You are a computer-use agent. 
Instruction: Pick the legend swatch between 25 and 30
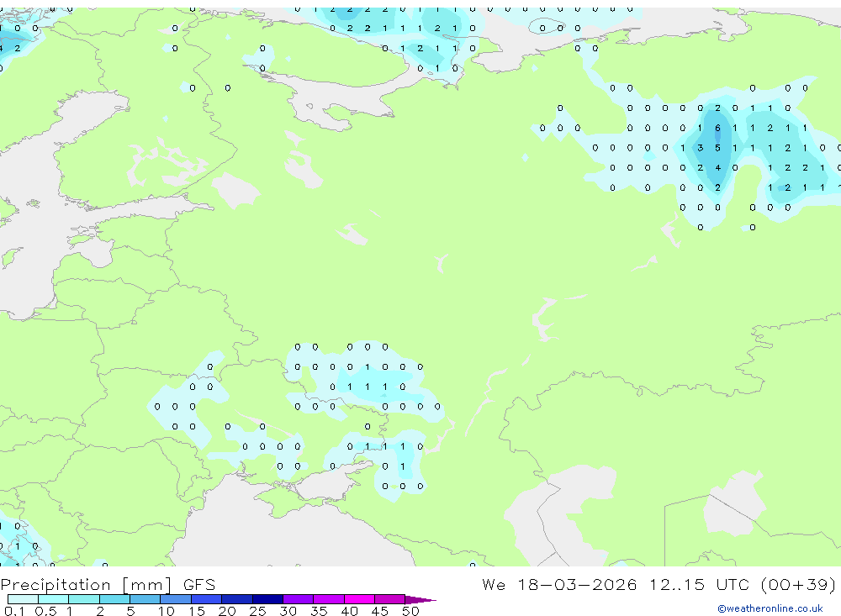(x=267, y=599)
